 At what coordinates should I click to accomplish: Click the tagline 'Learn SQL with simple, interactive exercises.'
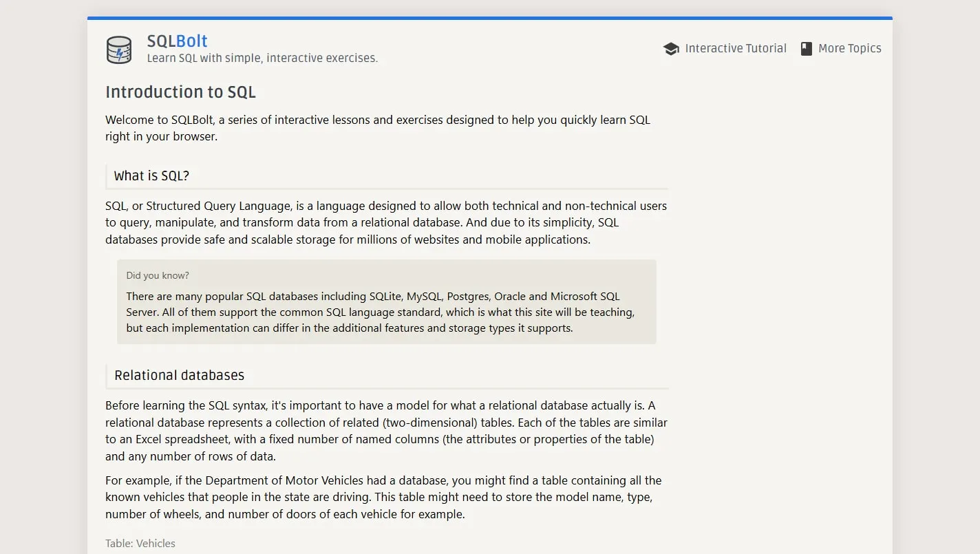pyautogui.click(x=262, y=58)
